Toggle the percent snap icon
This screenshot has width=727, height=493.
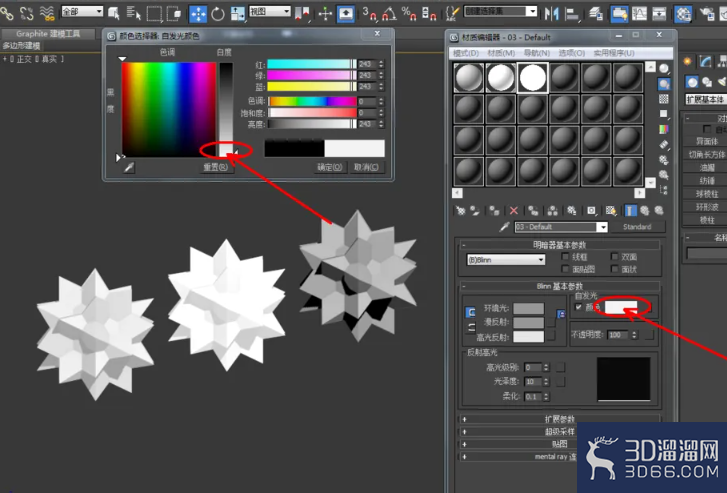(408, 14)
